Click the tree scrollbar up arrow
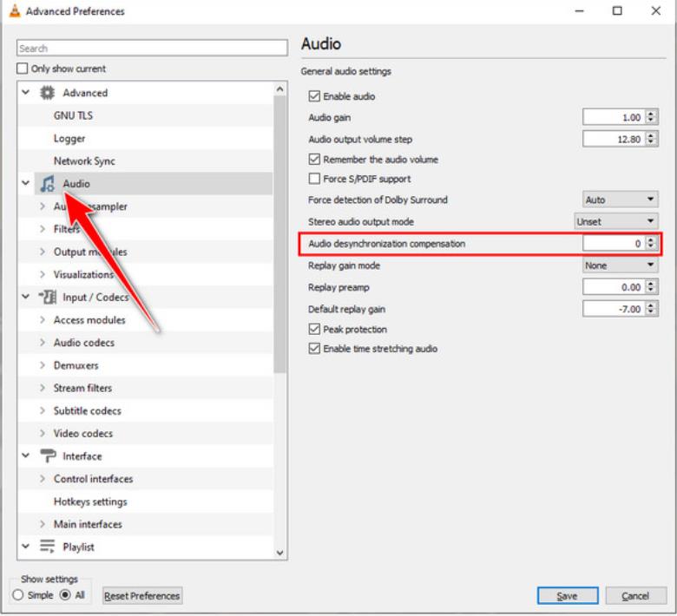This screenshot has width=677, height=616. [x=280, y=88]
